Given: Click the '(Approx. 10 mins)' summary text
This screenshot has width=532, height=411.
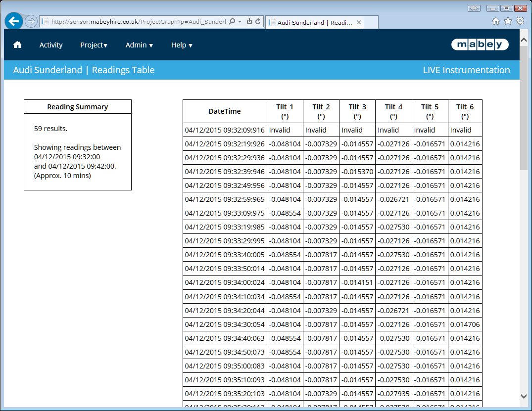Looking at the screenshot, I should (62, 176).
